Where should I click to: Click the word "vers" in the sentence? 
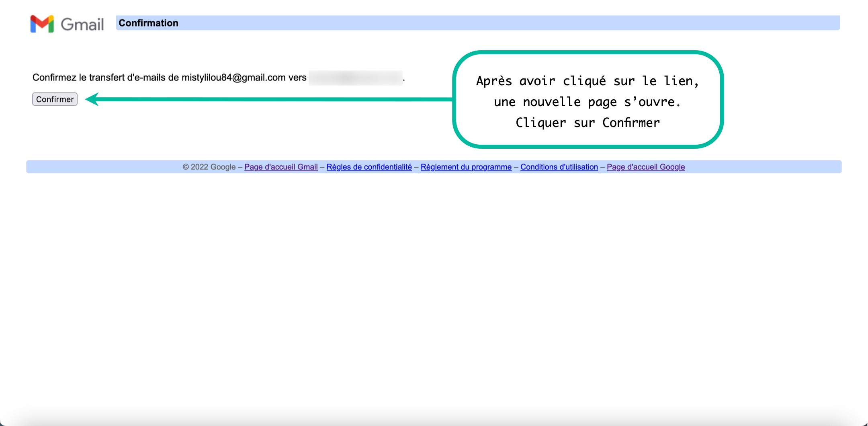297,78
